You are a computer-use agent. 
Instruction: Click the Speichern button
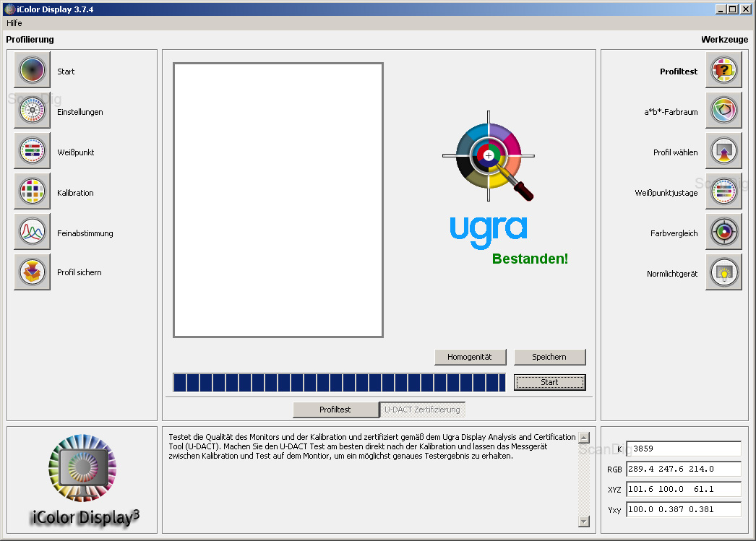(x=549, y=357)
